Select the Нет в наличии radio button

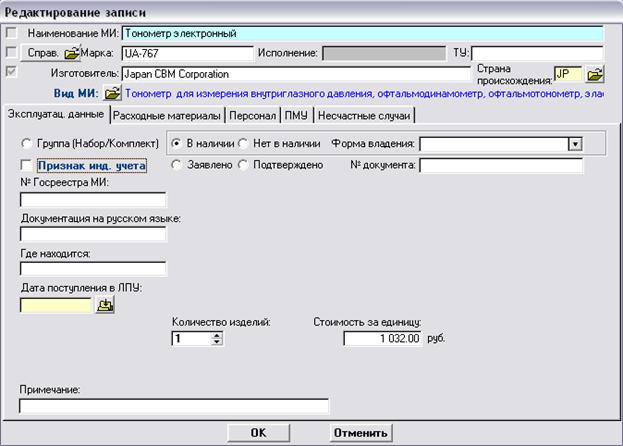pyautogui.click(x=243, y=143)
